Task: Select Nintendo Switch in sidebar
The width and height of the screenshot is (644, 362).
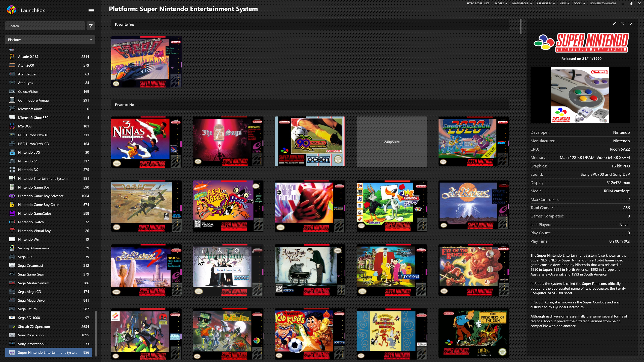Action: (49, 222)
